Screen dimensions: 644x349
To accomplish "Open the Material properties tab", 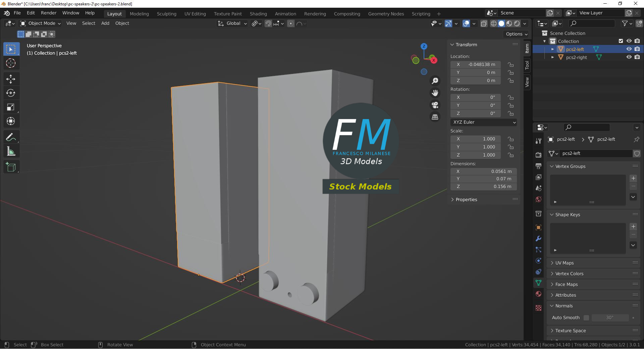I will coord(538,294).
